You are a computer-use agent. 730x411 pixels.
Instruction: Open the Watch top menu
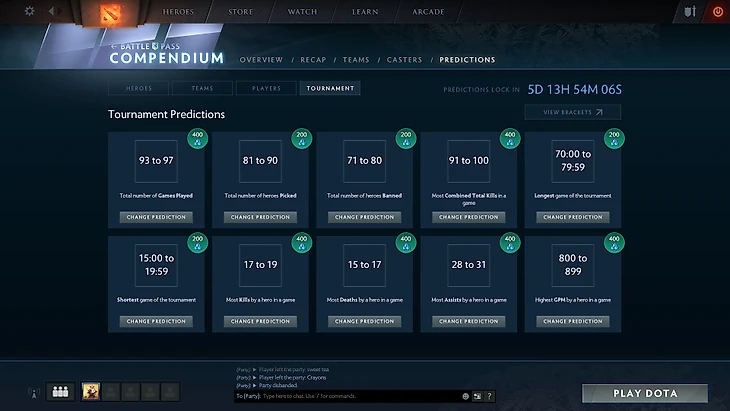click(302, 12)
